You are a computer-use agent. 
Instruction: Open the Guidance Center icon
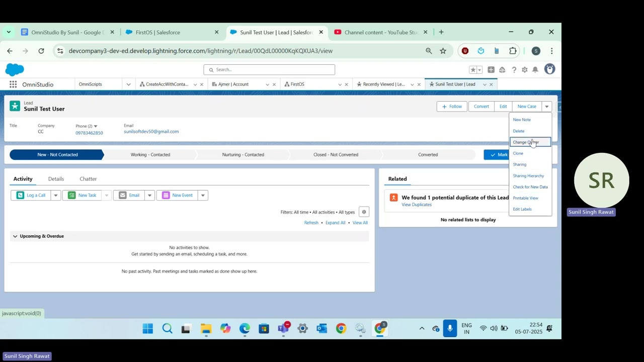[502, 70]
